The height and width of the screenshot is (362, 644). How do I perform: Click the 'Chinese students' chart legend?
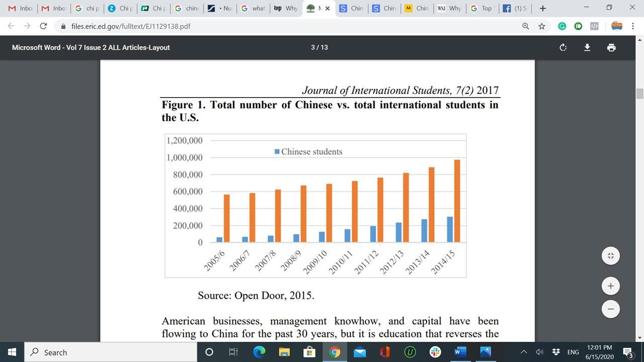tap(308, 151)
